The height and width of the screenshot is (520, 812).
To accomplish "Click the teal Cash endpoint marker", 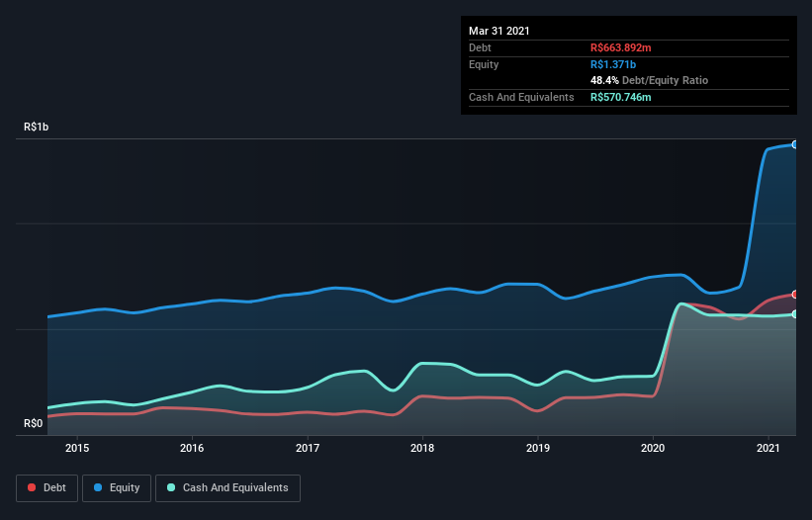I will click(x=795, y=314).
